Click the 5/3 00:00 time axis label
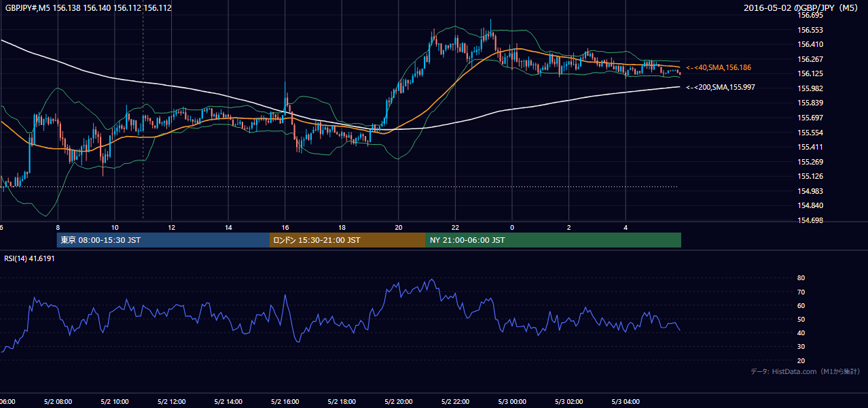The height and width of the screenshot is (408, 868). coord(511,402)
